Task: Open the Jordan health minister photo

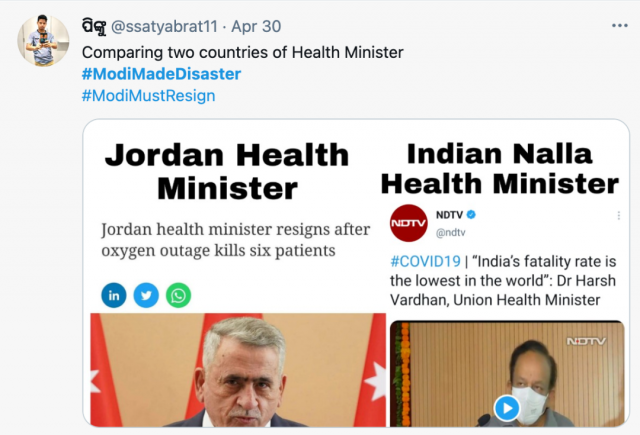Action: (238, 370)
